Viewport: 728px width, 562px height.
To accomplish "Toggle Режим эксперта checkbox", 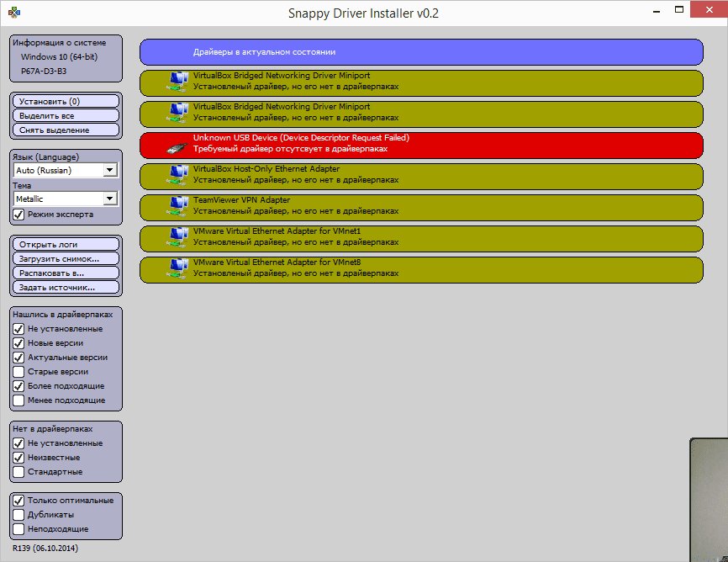I will tap(18, 215).
